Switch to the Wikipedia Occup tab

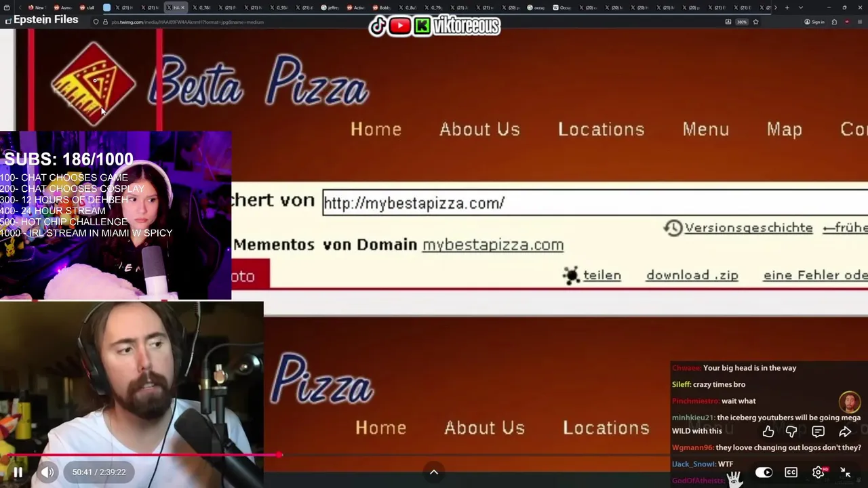click(561, 7)
